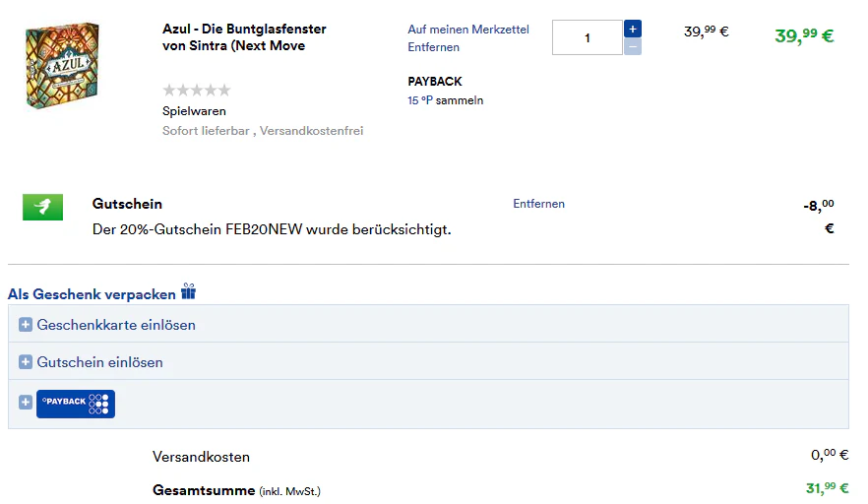The image size is (868, 504).
Task: Select Als Geschenk verpacken option
Action: tap(92, 294)
